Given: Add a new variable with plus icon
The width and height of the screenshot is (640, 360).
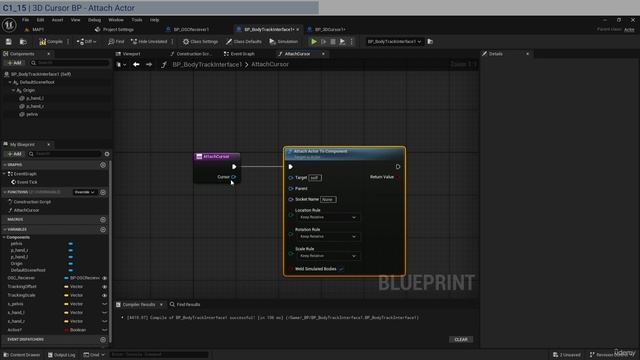Looking at the screenshot, I should pos(103,229).
